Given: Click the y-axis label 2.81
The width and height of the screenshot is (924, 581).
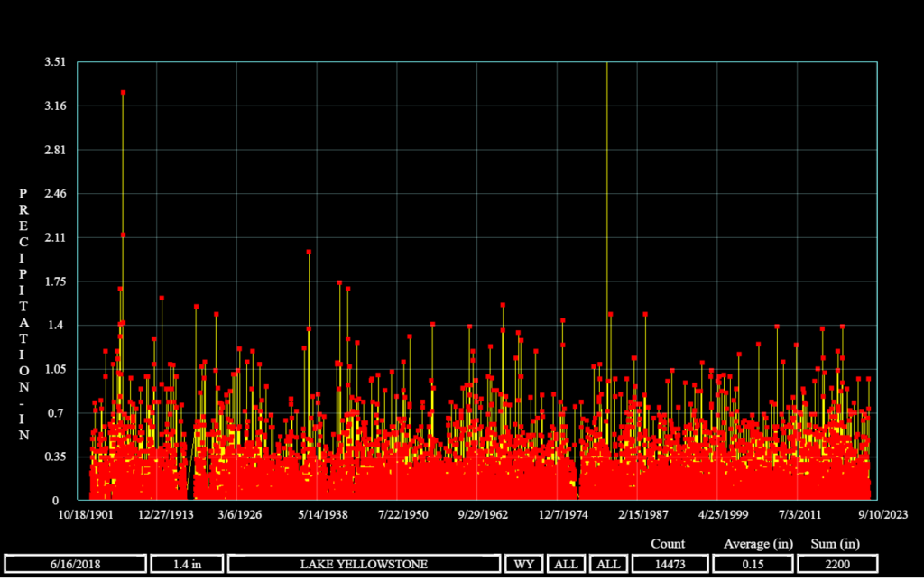Looking at the screenshot, I should pyautogui.click(x=55, y=150).
